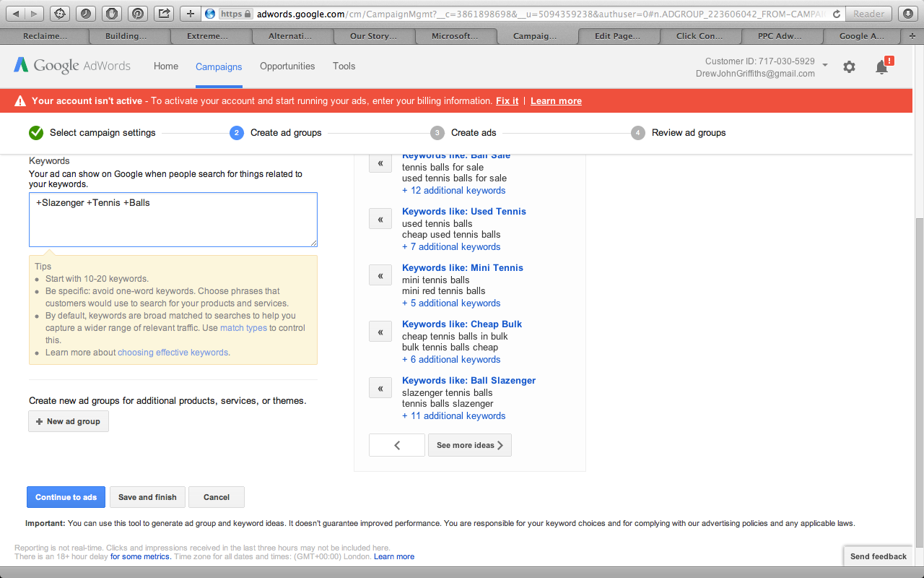Screen dimensions: 924x578
Task: Click the Continue to ads button
Action: 66,497
